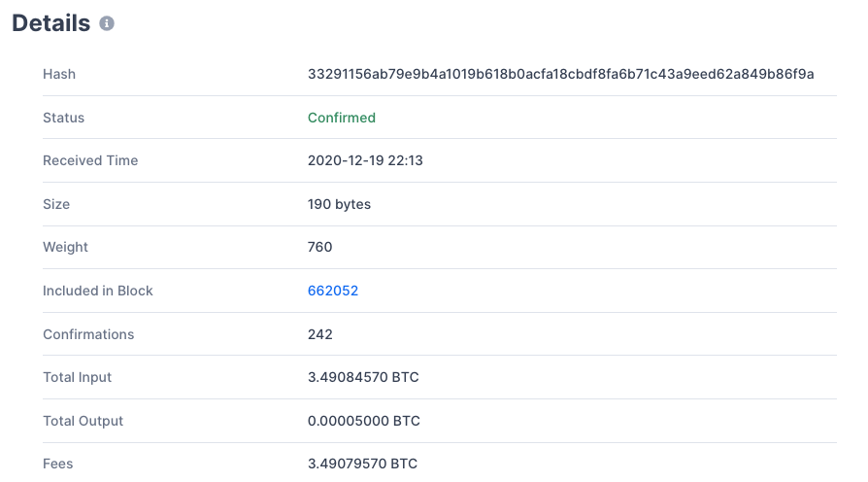
Task: Click the Total Output amount 0.00005000 BTC
Action: pyautogui.click(x=364, y=421)
